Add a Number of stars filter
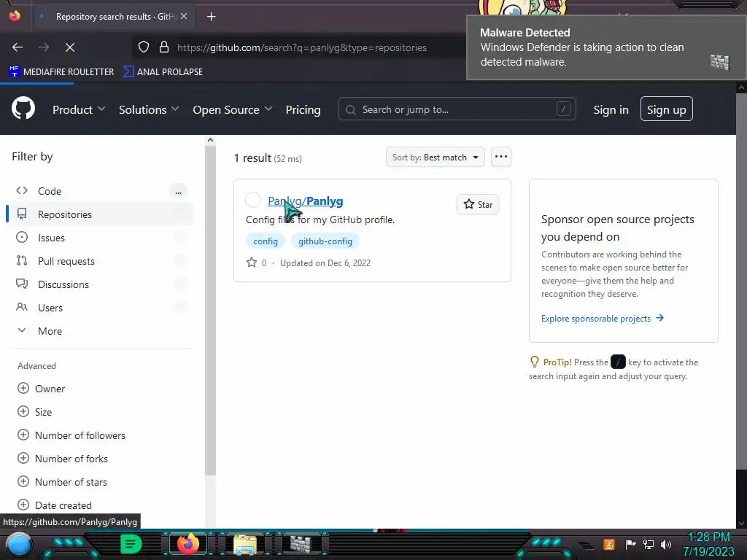This screenshot has height=560, width=747. [x=62, y=482]
